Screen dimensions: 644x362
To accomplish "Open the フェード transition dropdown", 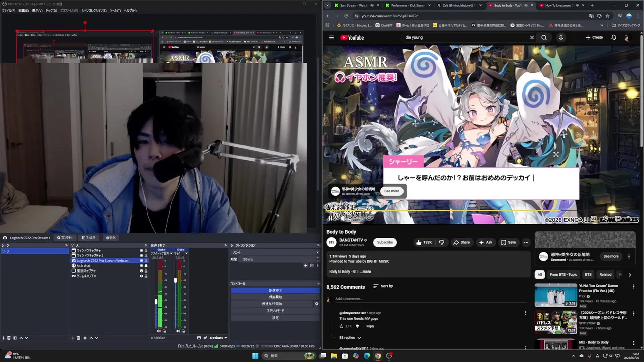I will pos(275,252).
